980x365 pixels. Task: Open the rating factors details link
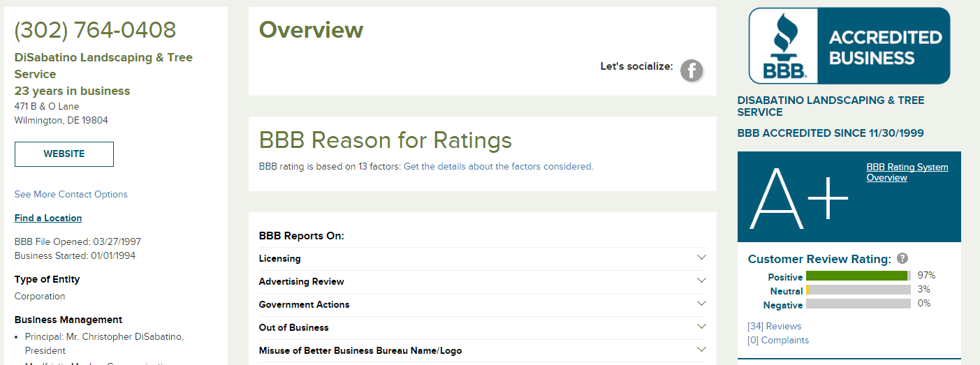498,167
